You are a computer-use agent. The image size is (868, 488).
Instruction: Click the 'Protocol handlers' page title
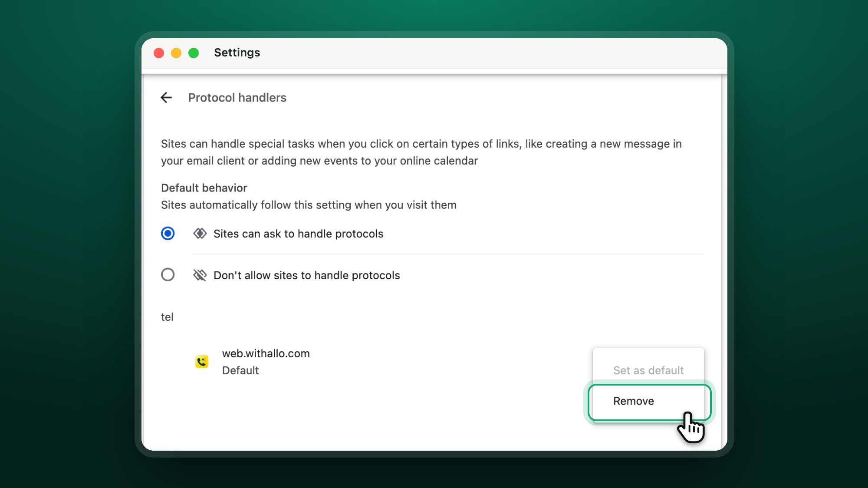(237, 98)
